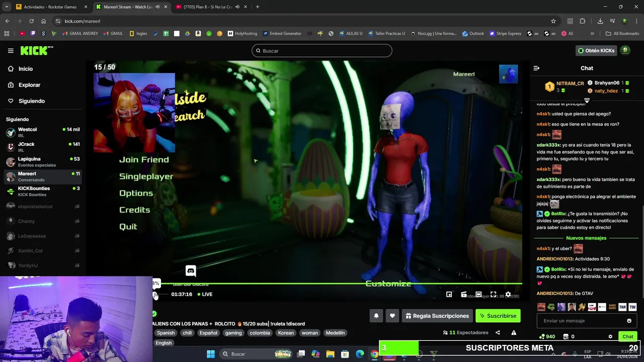Open the KICKBounties channel

pyautogui.click(x=43, y=192)
